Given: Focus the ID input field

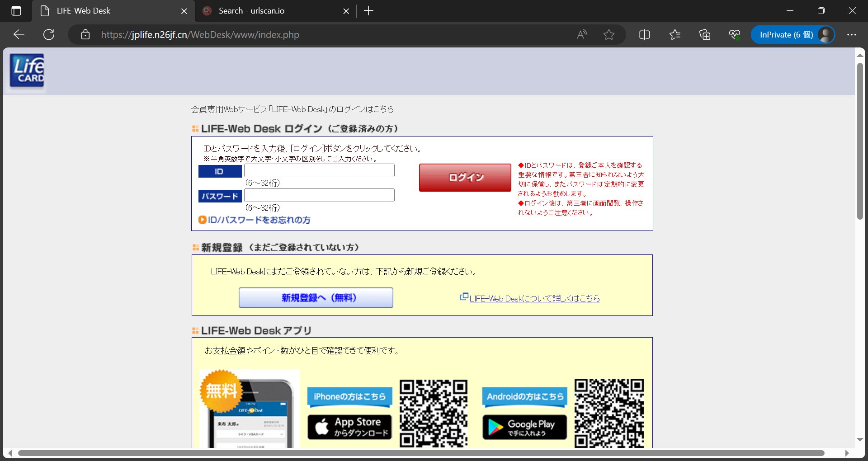Looking at the screenshot, I should (x=319, y=170).
